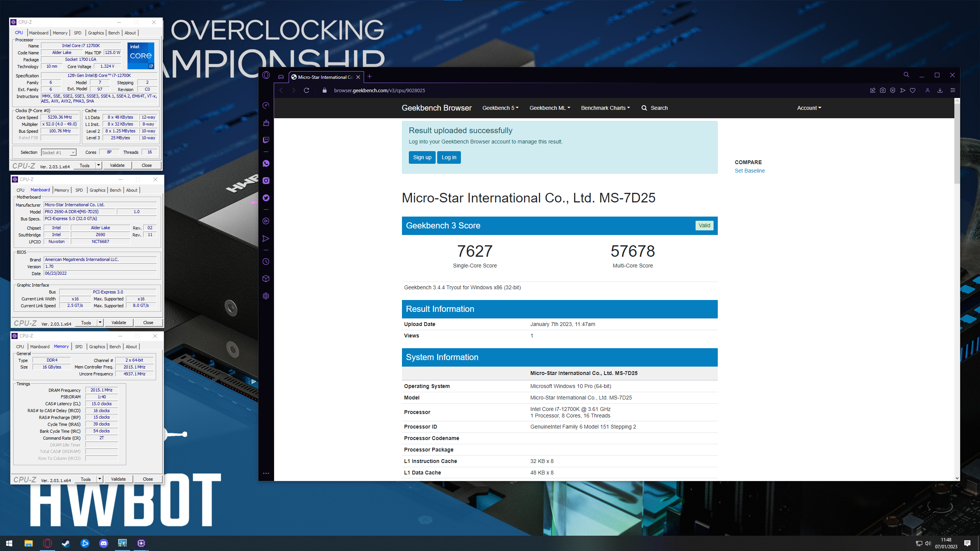Open GX Corner gamepad icon
This screenshot has height=551, width=980.
(281, 77)
